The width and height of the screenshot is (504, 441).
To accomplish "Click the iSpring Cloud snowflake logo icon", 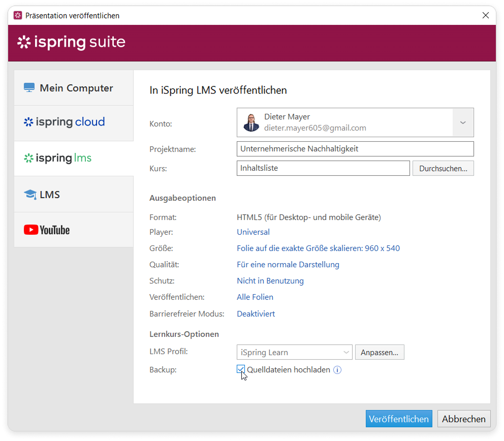I will (x=28, y=122).
